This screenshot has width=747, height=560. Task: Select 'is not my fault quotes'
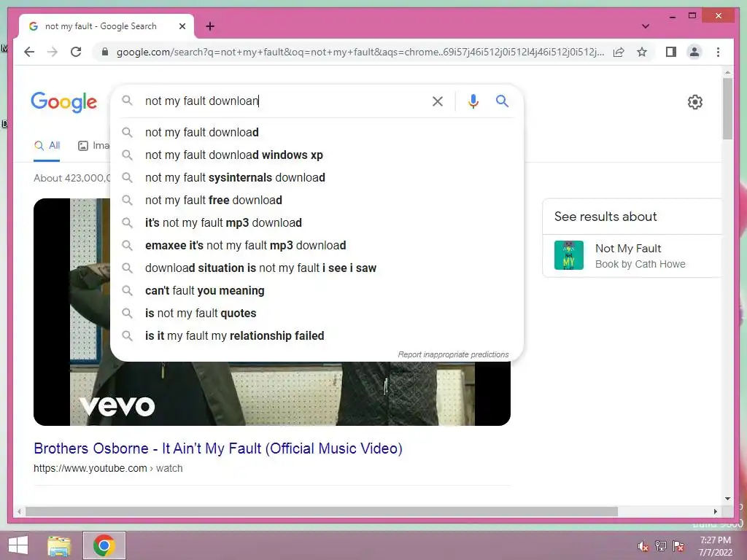pyautogui.click(x=317, y=314)
